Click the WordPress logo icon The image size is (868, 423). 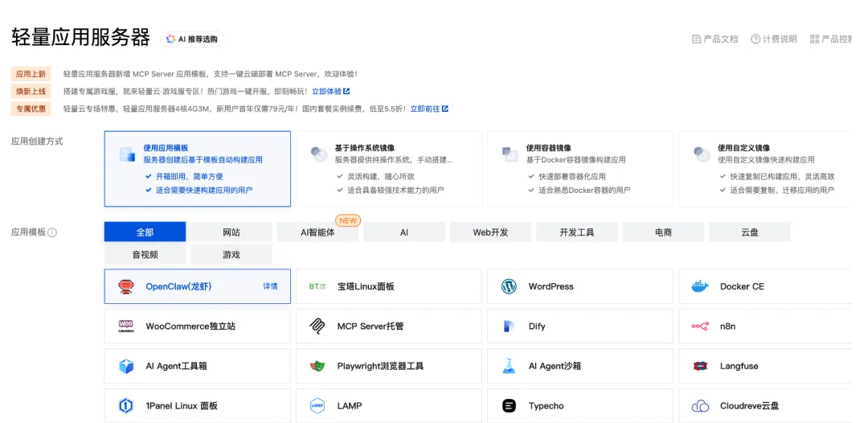pos(509,286)
